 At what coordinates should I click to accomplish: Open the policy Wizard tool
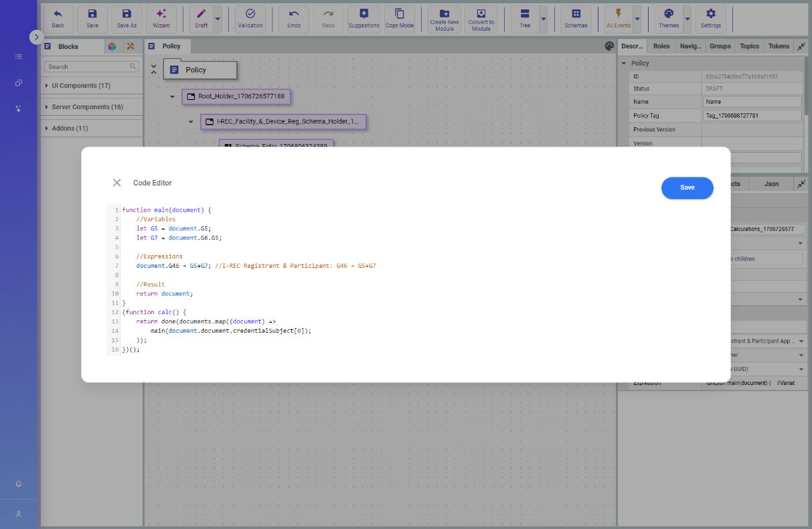tap(161, 19)
